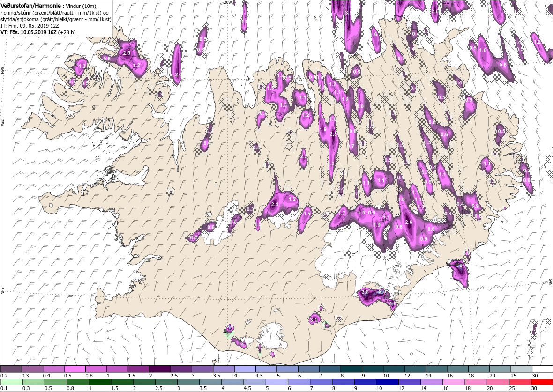Click the 3.1 precipitation value on the map
Image resolution: width=553 pixels, height=392 pixels.
(314, 320)
